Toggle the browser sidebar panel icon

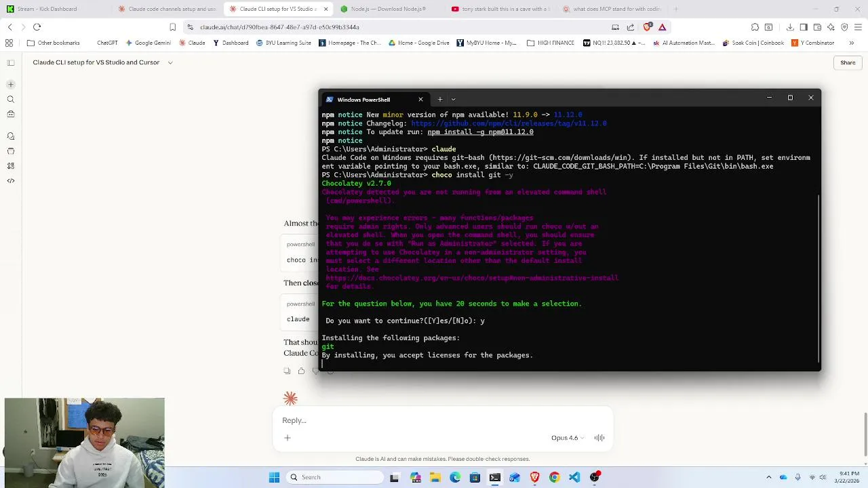point(804,27)
